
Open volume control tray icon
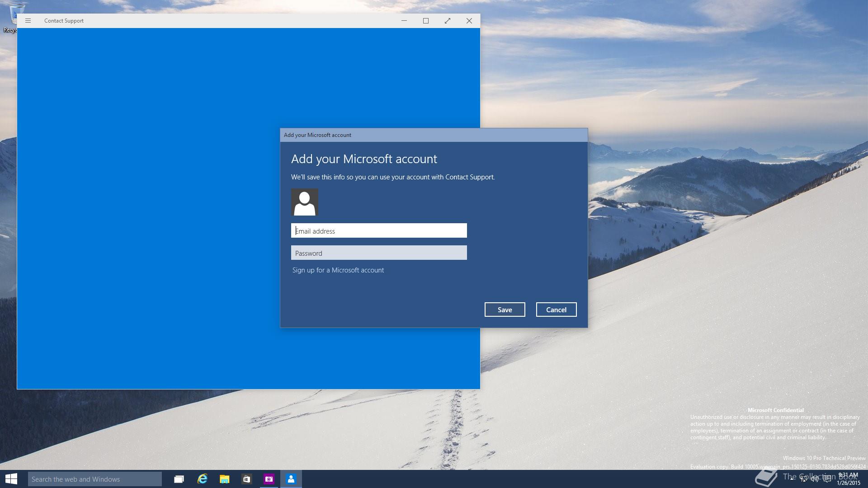coord(815,479)
